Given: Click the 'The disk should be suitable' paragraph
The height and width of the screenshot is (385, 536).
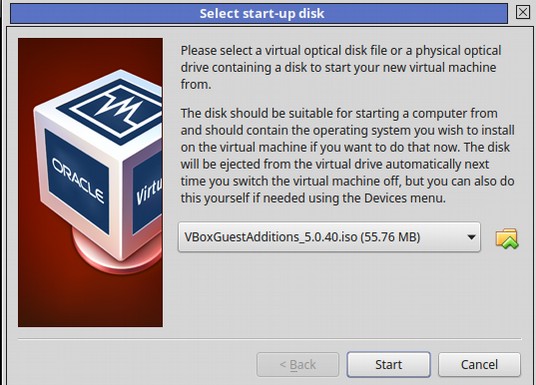Looking at the screenshot, I should [347, 156].
